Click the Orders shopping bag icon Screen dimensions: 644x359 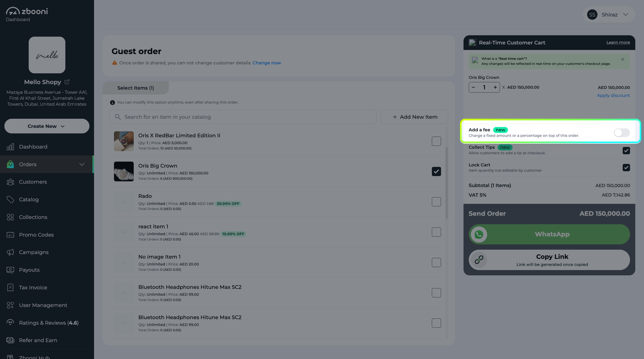click(x=10, y=164)
